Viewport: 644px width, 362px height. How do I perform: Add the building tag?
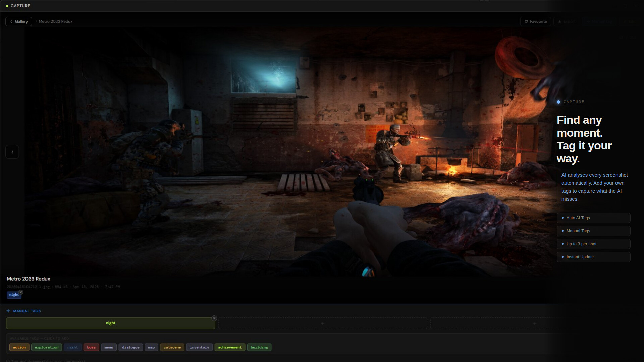(259, 347)
